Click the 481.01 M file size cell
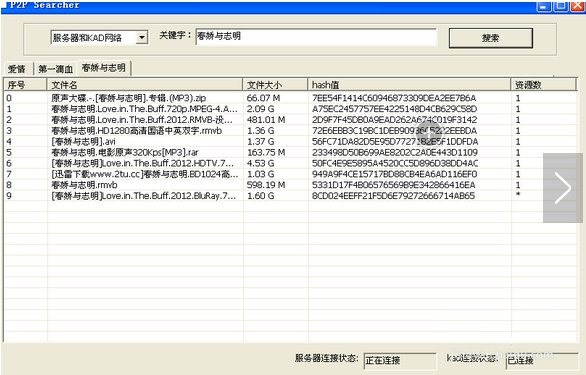 click(266, 120)
